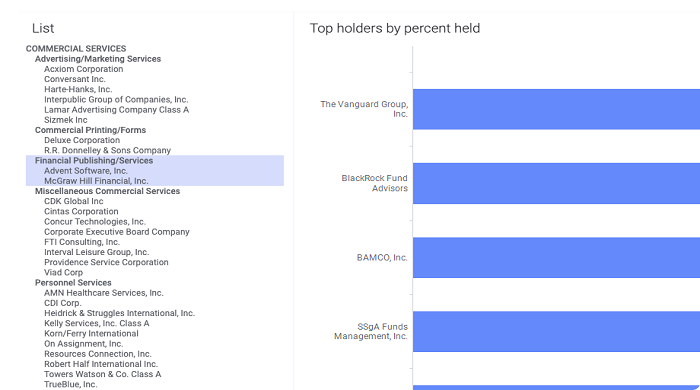This screenshot has height=390, width=700.
Task: Select McGraw Hill Financial, Inc.
Action: (x=96, y=181)
